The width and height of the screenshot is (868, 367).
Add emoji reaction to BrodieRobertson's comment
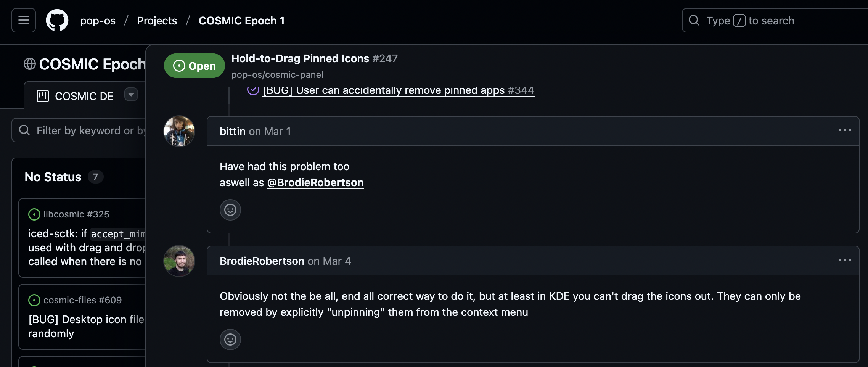[x=230, y=340]
